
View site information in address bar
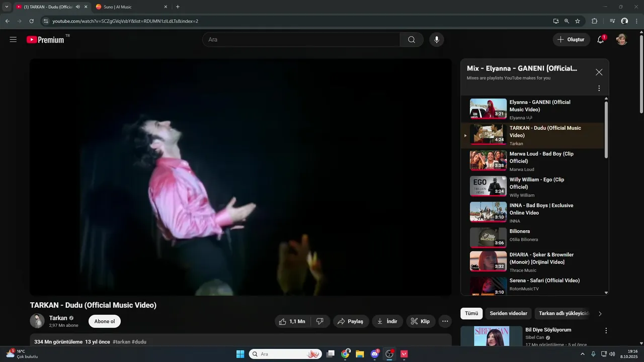45,21
